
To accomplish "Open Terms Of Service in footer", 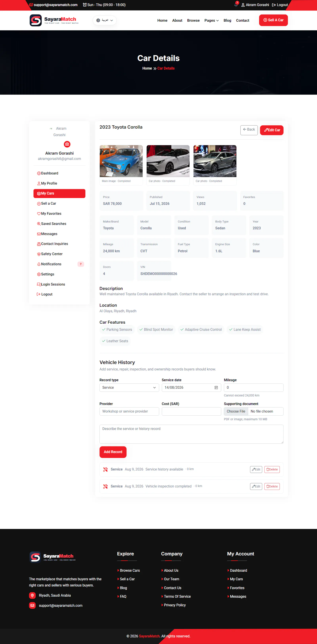I will pos(177,597).
